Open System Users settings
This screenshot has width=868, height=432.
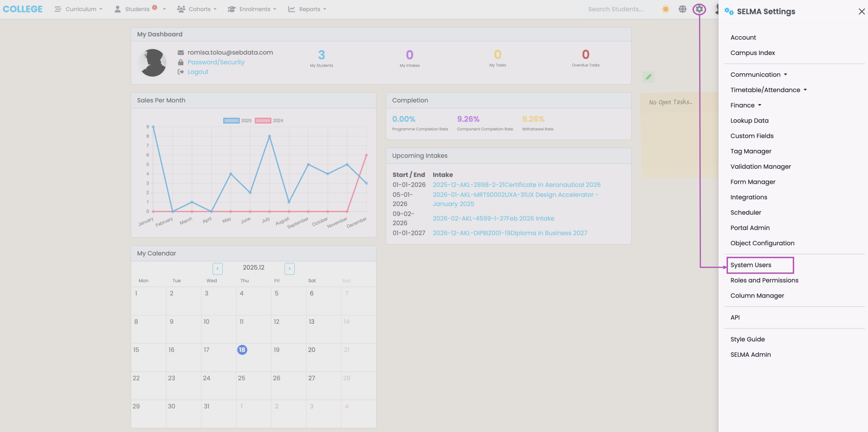[x=751, y=265]
